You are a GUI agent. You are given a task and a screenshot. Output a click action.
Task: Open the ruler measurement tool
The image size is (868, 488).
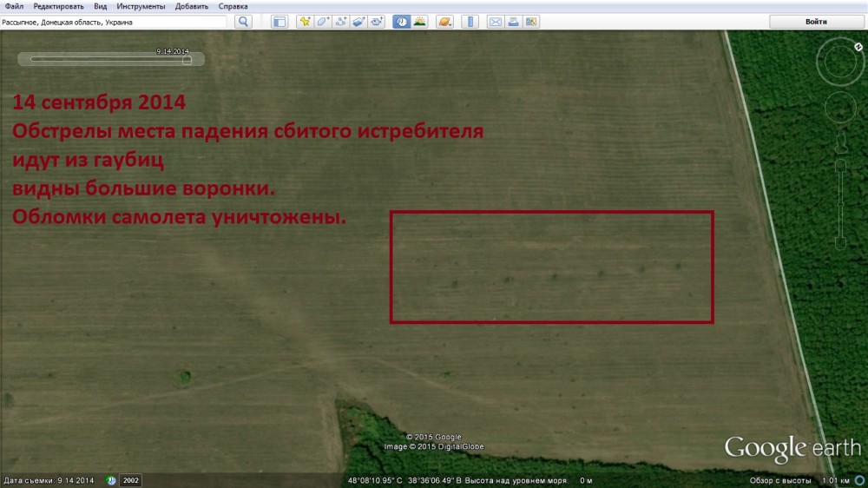[x=470, y=22]
